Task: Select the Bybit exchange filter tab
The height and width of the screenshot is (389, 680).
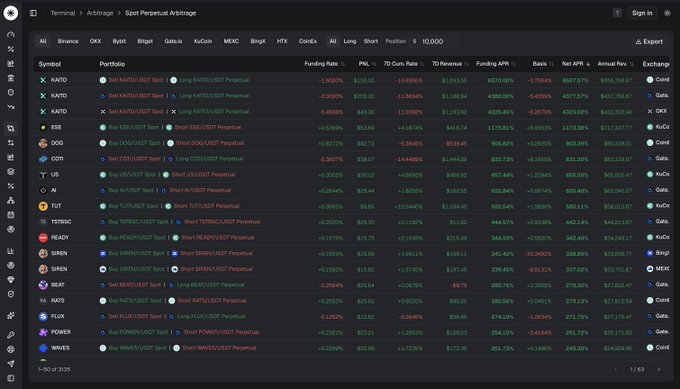Action: (x=119, y=41)
